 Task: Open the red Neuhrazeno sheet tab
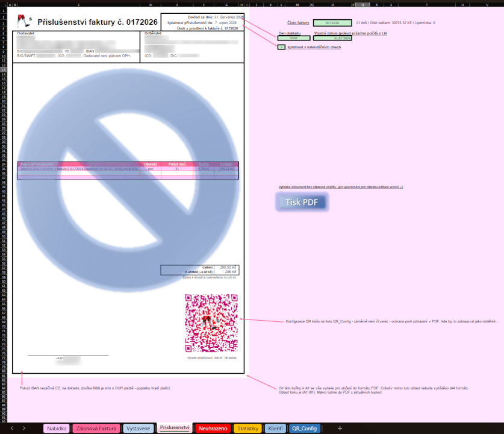click(213, 428)
